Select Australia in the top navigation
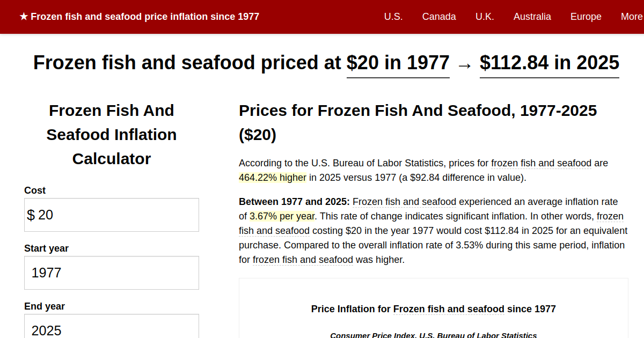This screenshot has width=644, height=338. coord(532,17)
